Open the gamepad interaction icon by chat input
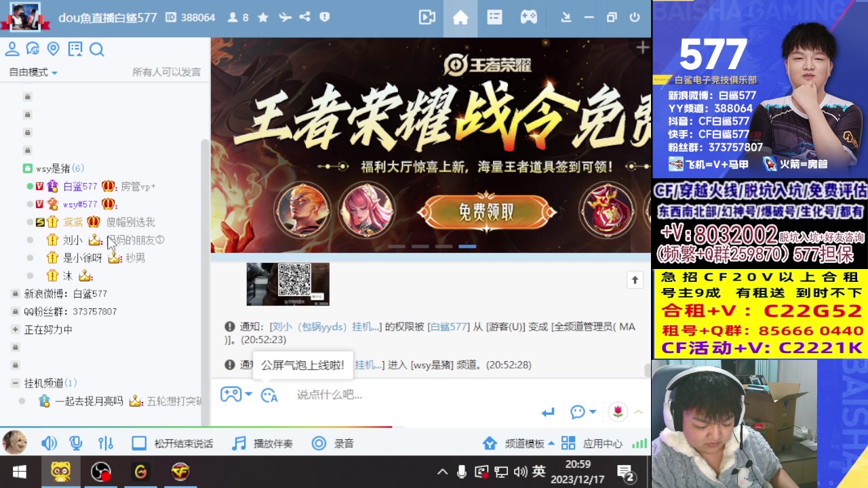Screen dimensions: 868x488 (x=231, y=394)
